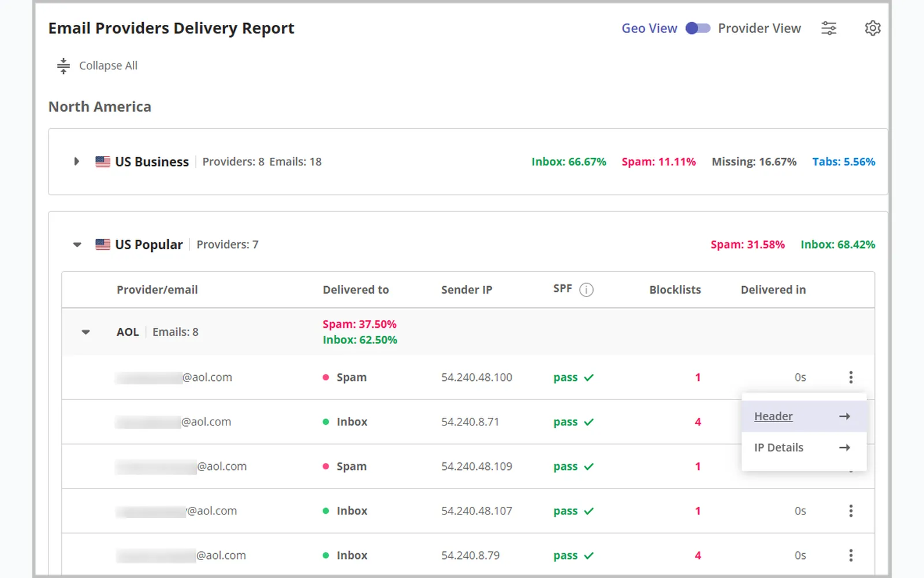
Task: Click the Collapse All icon
Action: (x=64, y=66)
